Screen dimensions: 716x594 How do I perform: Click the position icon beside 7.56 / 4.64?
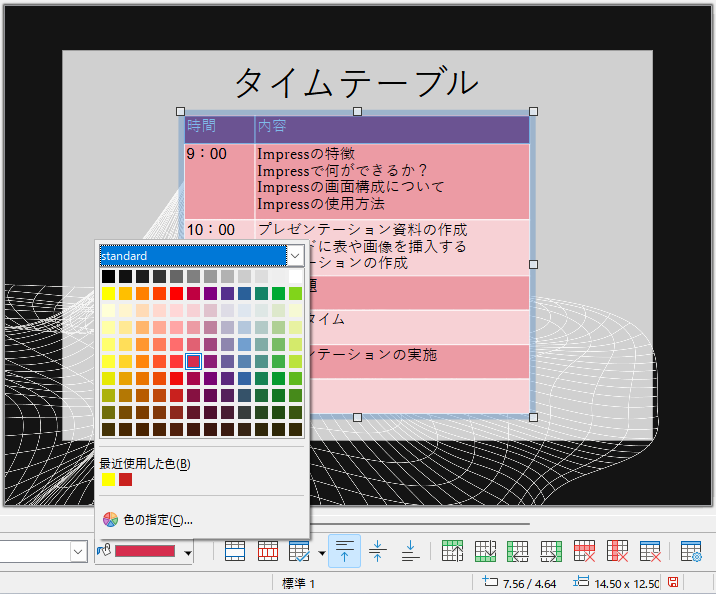(x=490, y=582)
